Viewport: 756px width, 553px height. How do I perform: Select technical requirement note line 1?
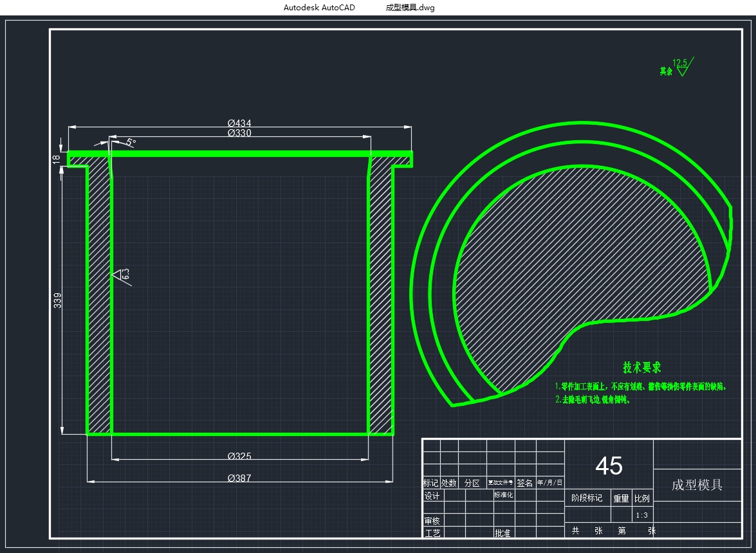coord(640,386)
